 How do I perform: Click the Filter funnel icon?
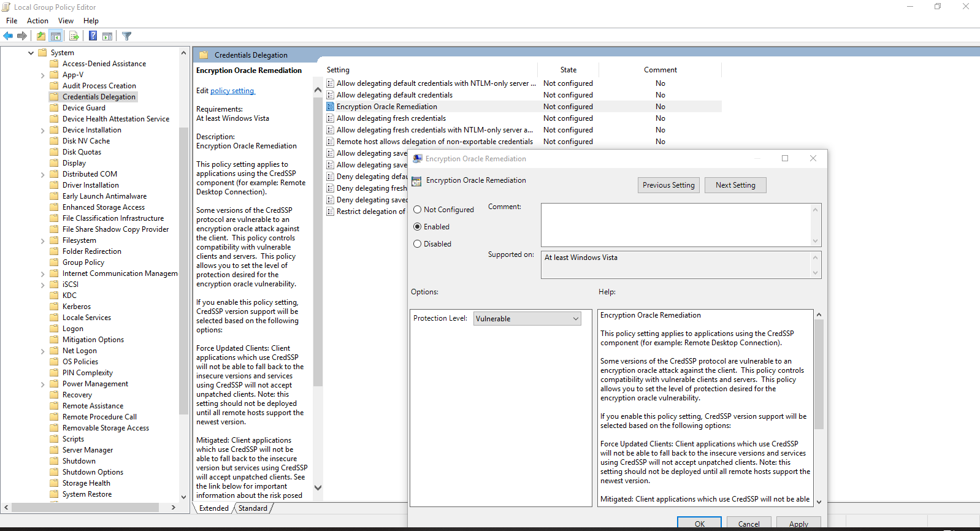coord(127,36)
